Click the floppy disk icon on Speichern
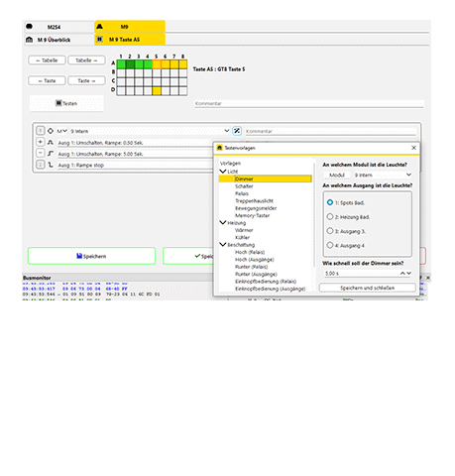The height and width of the screenshot is (476, 455). pos(79,256)
